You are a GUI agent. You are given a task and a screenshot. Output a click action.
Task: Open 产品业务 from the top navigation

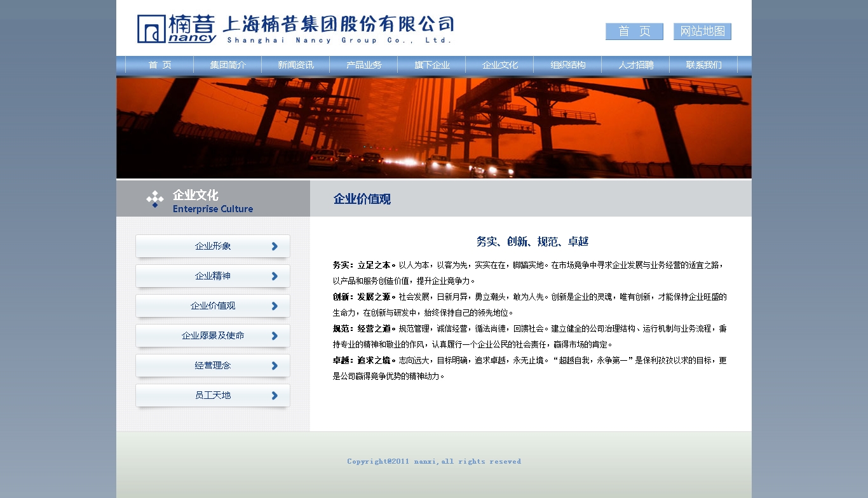364,65
